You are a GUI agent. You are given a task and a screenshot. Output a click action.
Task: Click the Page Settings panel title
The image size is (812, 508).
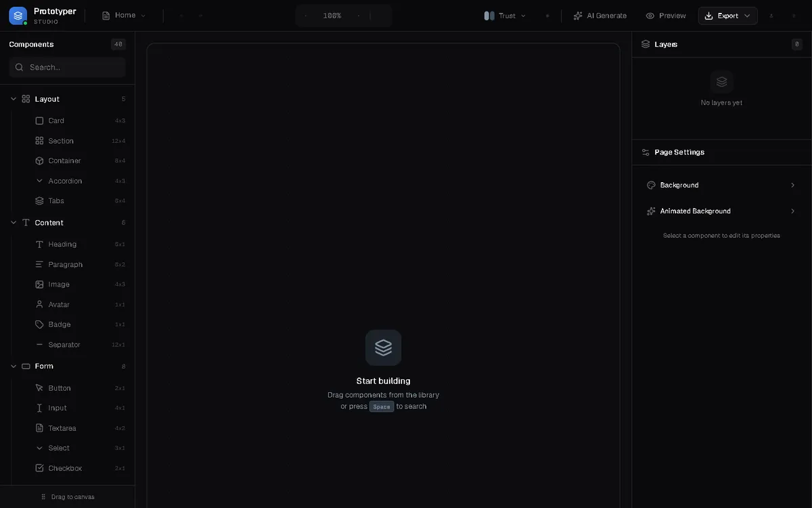[679, 152]
